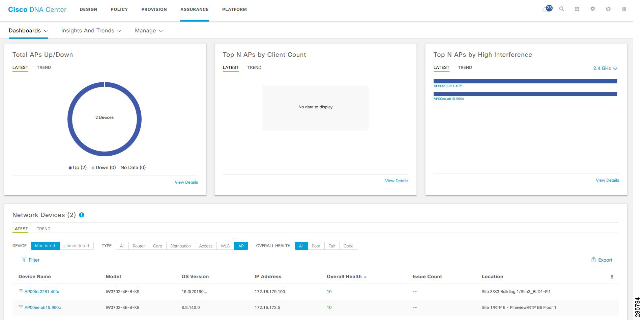Open the cloud notifications icon showing 23
The image size is (644, 320).
point(547,8)
